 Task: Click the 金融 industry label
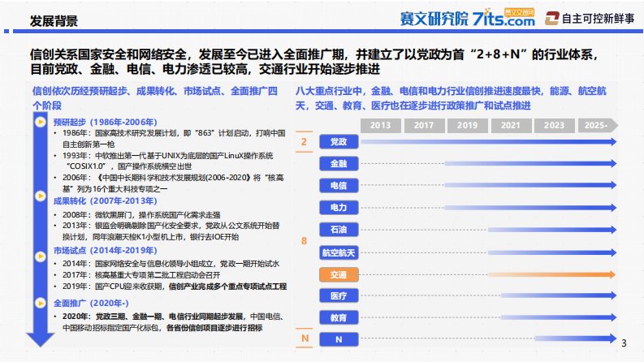[x=339, y=164]
